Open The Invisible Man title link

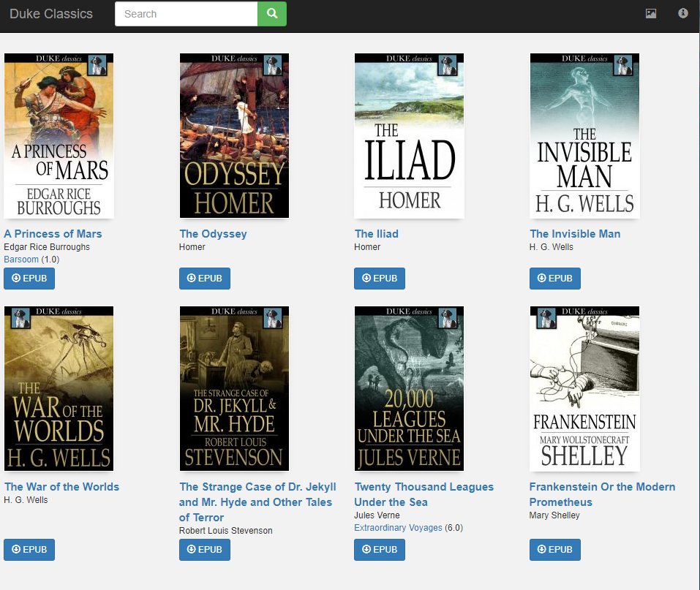575,234
